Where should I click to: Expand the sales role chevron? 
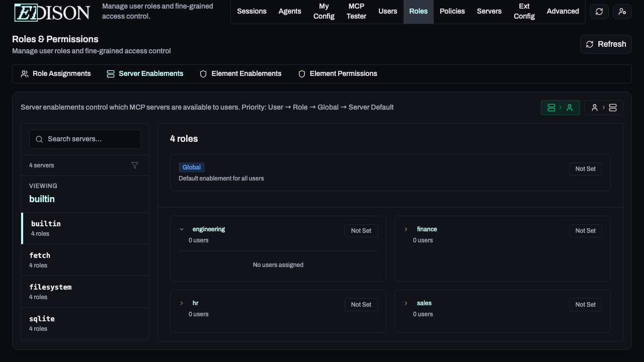406,303
